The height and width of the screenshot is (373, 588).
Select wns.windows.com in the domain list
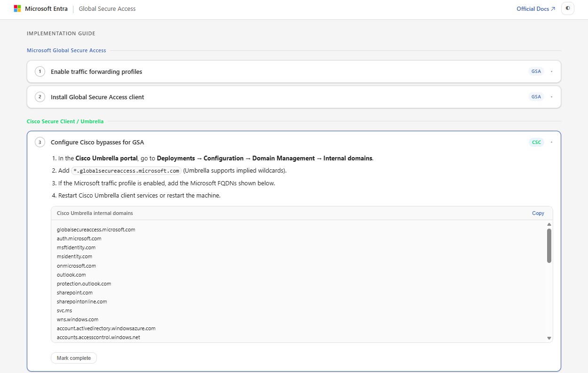coord(78,319)
